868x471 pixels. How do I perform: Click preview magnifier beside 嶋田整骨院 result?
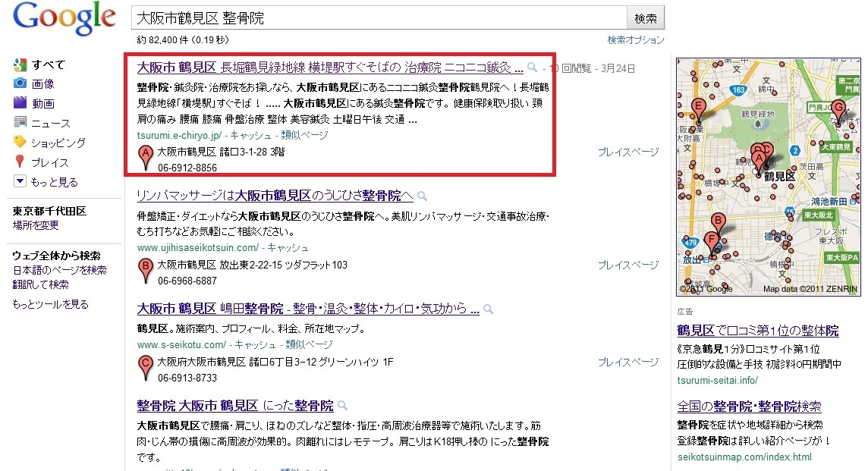pyautogui.click(x=489, y=309)
